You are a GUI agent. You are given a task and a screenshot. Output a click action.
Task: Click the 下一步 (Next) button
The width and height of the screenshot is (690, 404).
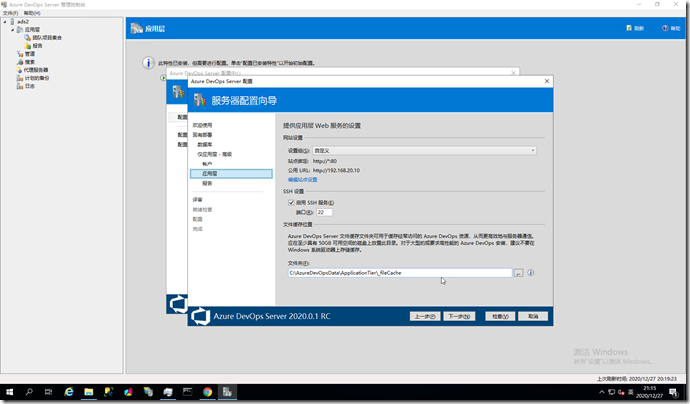459,316
